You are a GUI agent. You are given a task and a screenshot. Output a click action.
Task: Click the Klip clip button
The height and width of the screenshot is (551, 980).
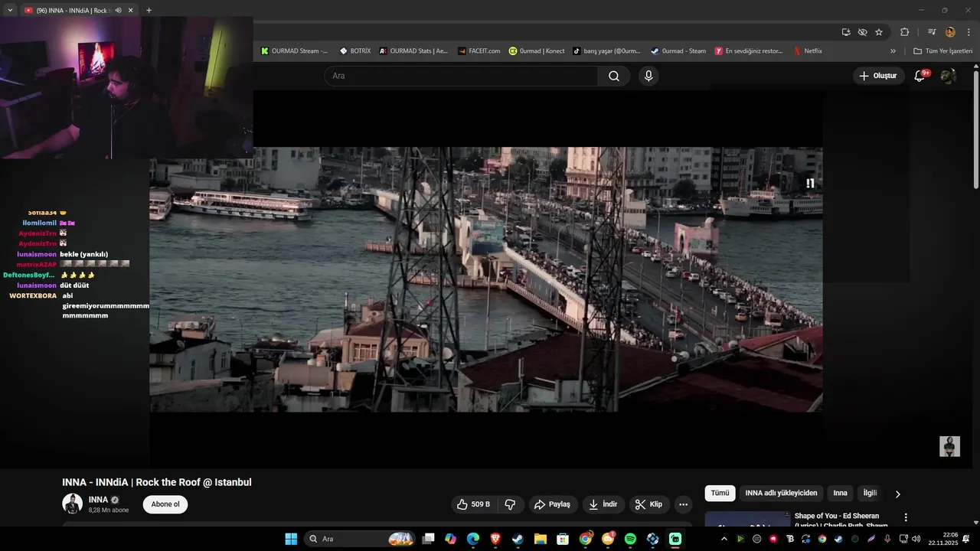[x=648, y=504]
